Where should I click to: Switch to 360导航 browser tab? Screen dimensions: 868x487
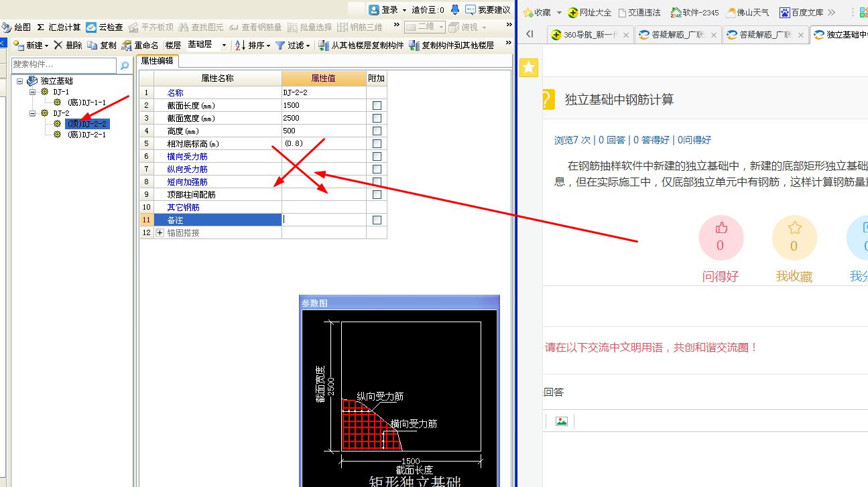click(x=589, y=35)
